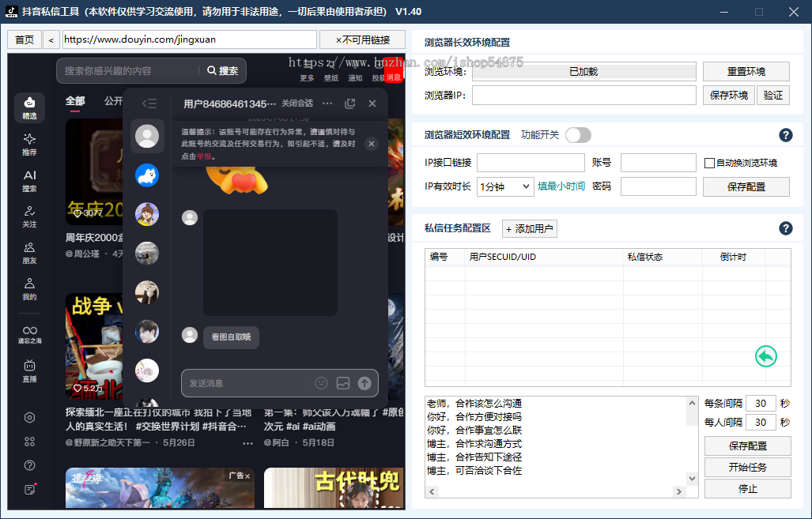
Task: Open the 朋友 sidebar icon
Action: click(x=29, y=253)
